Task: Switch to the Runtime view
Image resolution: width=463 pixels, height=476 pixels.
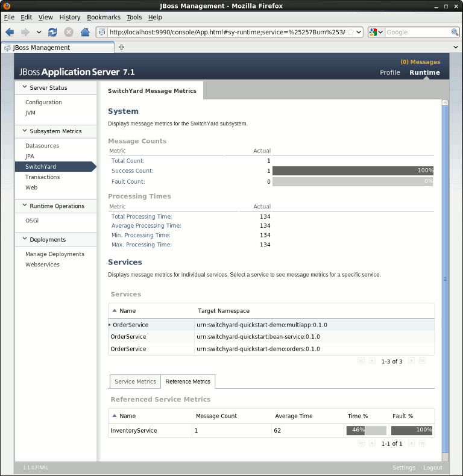Action: 424,72
